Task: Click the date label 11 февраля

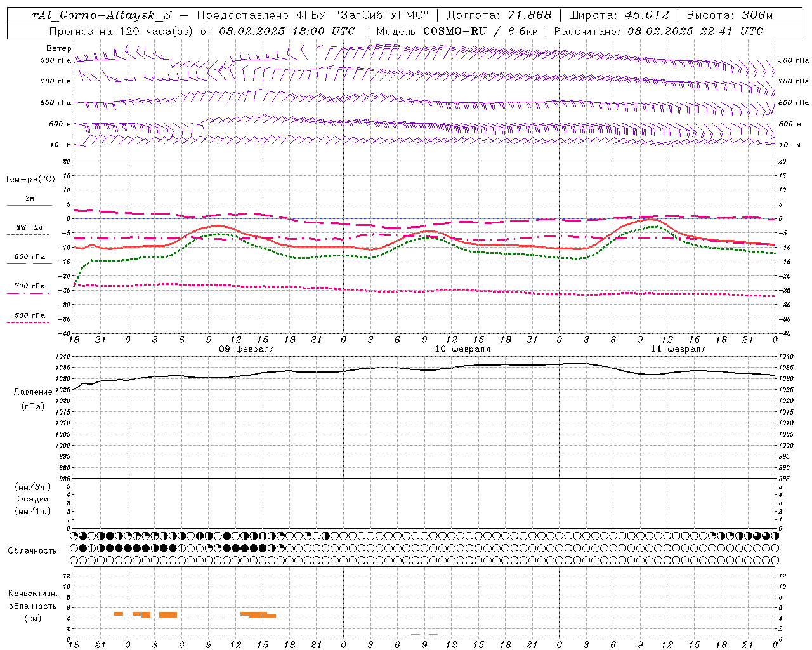Action: tap(678, 349)
